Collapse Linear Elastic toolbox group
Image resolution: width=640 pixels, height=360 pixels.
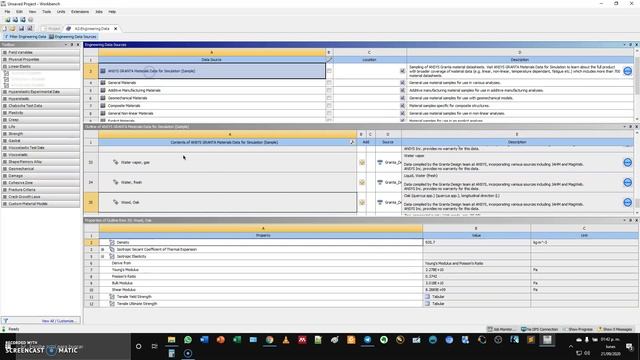click(4, 67)
